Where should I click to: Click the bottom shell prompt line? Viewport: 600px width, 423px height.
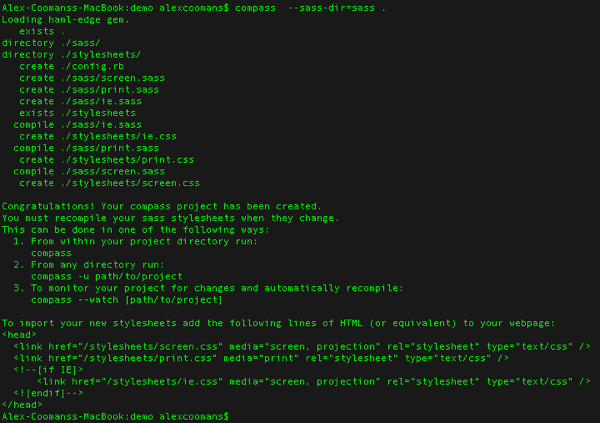(x=115, y=416)
